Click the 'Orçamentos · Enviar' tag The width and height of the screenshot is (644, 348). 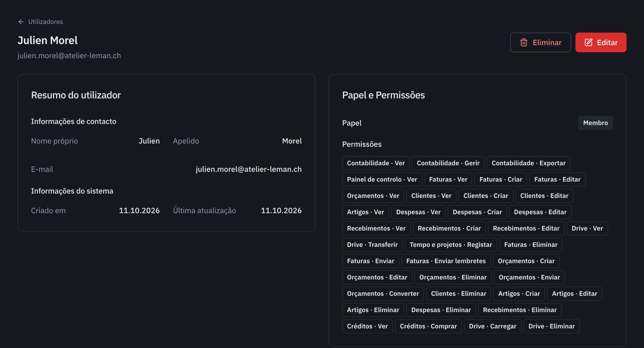click(529, 277)
